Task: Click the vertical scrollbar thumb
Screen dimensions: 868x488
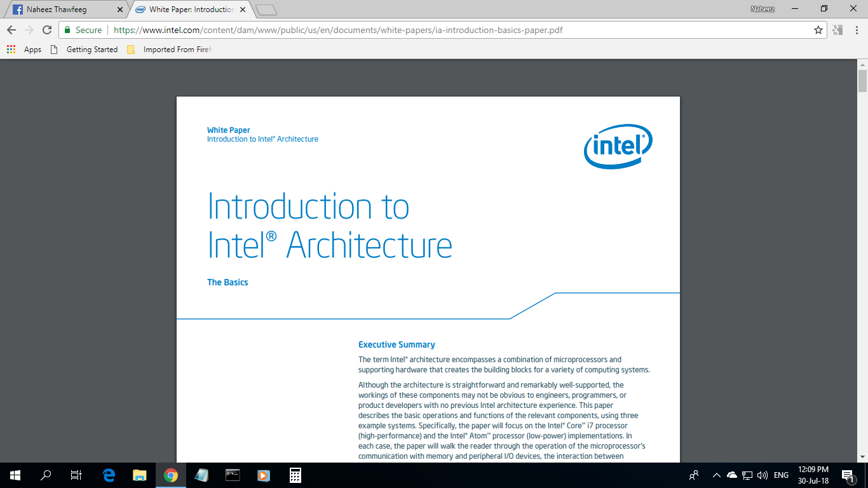Action: [x=862, y=81]
